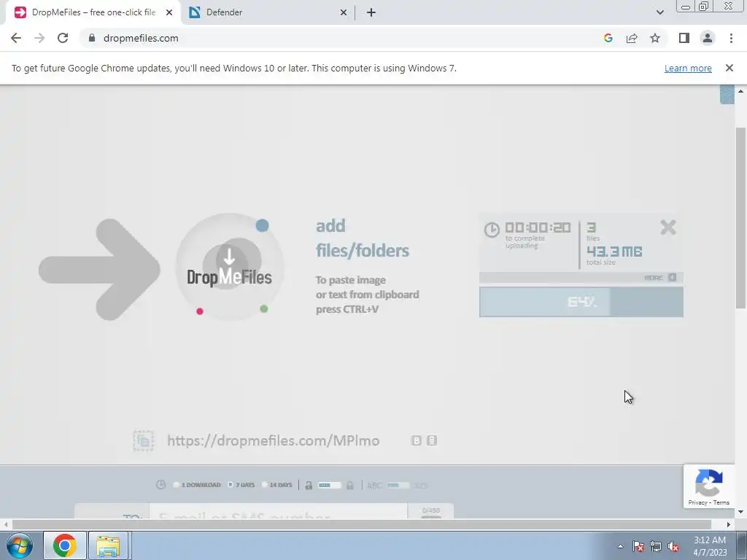This screenshot has width=747, height=560.
Task: Click the site lock icon in address bar
Action: point(92,38)
